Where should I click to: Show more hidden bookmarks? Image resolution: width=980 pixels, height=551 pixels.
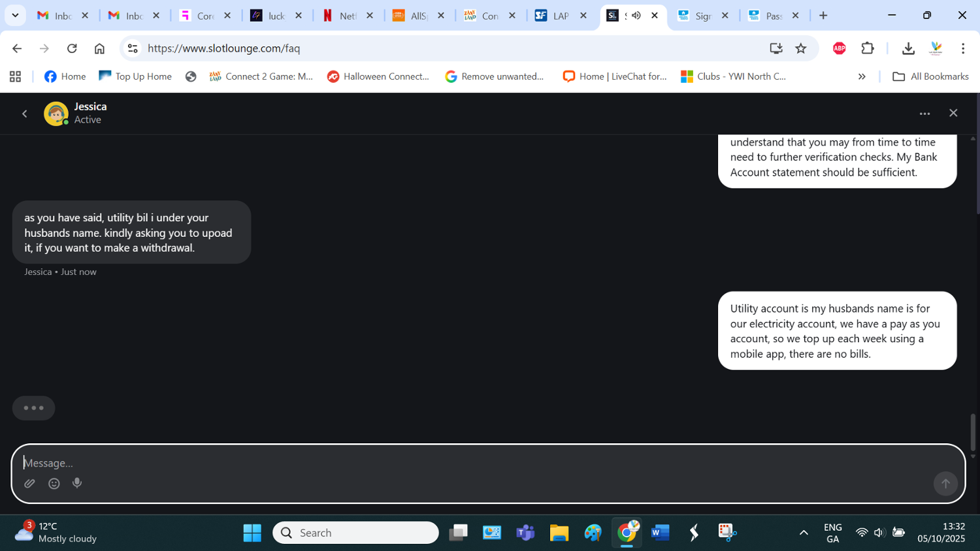point(861,76)
